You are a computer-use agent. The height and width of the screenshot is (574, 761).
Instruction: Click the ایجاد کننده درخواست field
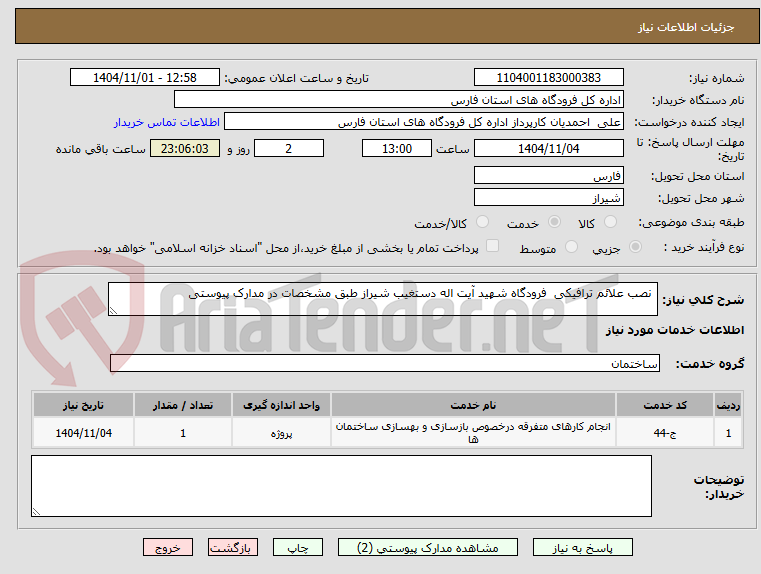[424, 122]
